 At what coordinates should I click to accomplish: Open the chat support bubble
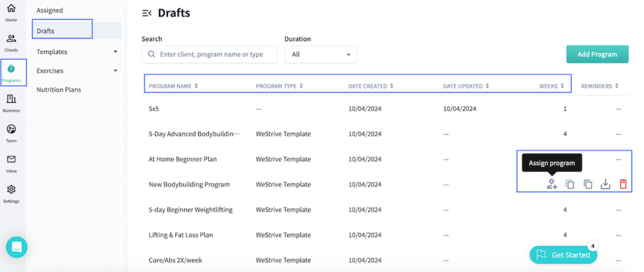[17, 247]
